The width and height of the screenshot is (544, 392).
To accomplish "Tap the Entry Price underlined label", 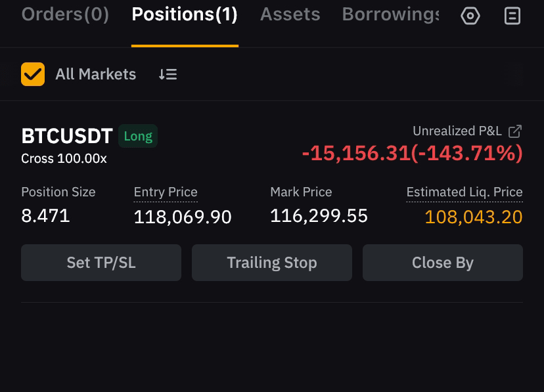I will click(x=166, y=192).
